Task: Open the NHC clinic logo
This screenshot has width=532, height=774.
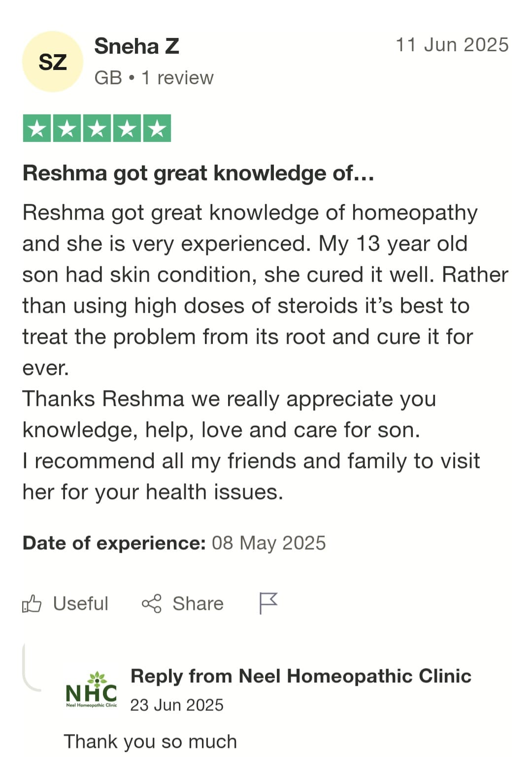Action: tap(92, 690)
